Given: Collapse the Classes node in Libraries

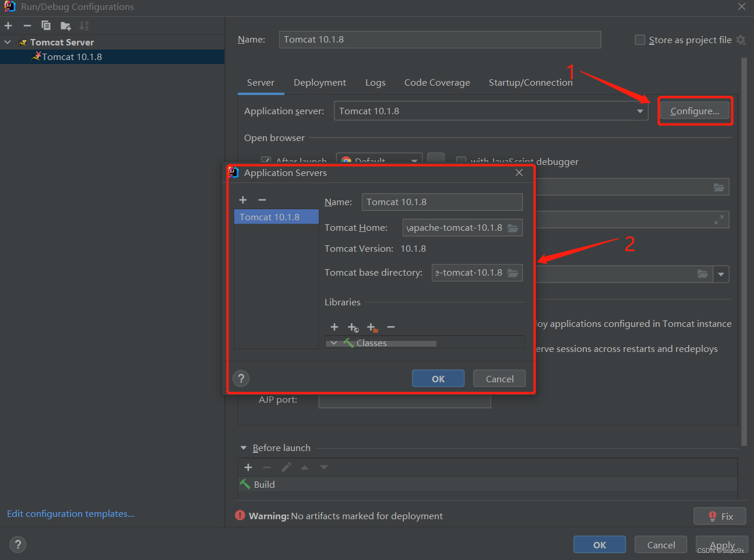Looking at the screenshot, I should point(333,343).
